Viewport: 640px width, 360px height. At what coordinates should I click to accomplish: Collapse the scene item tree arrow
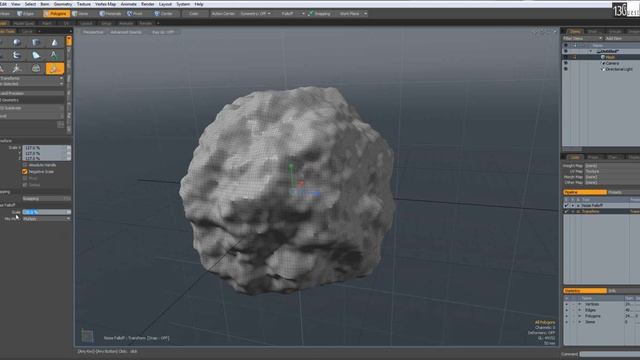(590, 51)
